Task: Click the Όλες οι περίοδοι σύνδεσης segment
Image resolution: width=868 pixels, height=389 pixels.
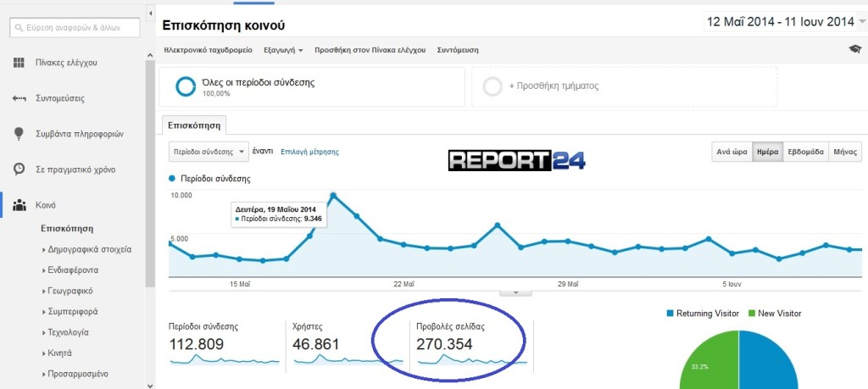Action: [x=312, y=87]
